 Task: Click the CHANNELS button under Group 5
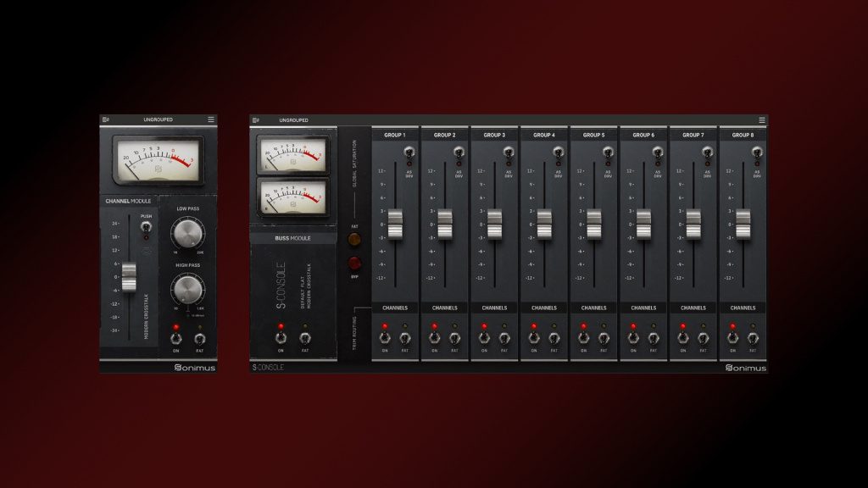point(594,308)
